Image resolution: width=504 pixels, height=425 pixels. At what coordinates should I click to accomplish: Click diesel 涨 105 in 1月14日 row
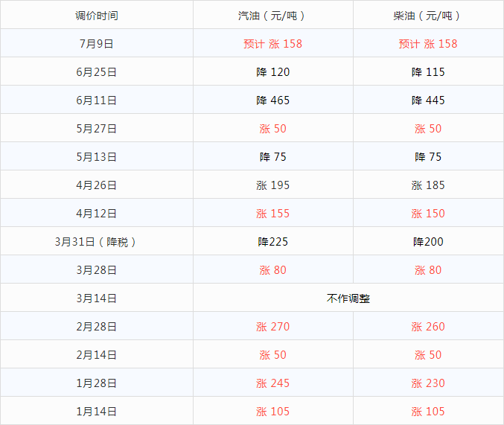428,412
